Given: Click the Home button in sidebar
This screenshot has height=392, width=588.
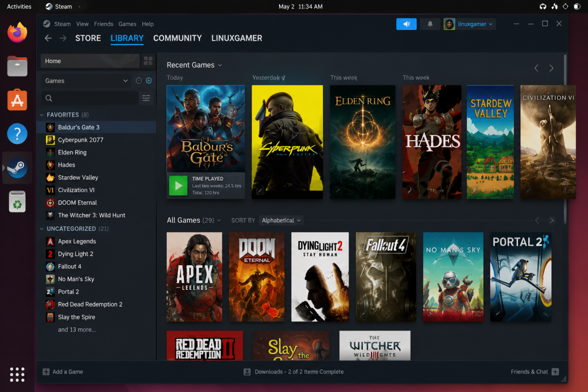Looking at the screenshot, I should tap(90, 61).
